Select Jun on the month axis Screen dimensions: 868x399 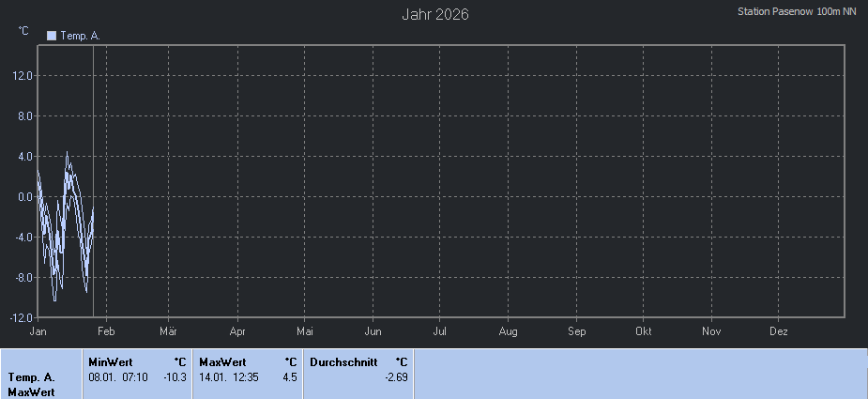tap(373, 331)
